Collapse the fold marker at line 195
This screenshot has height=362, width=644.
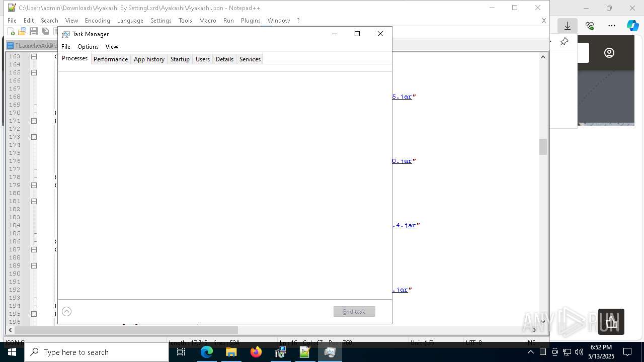[x=34, y=314]
